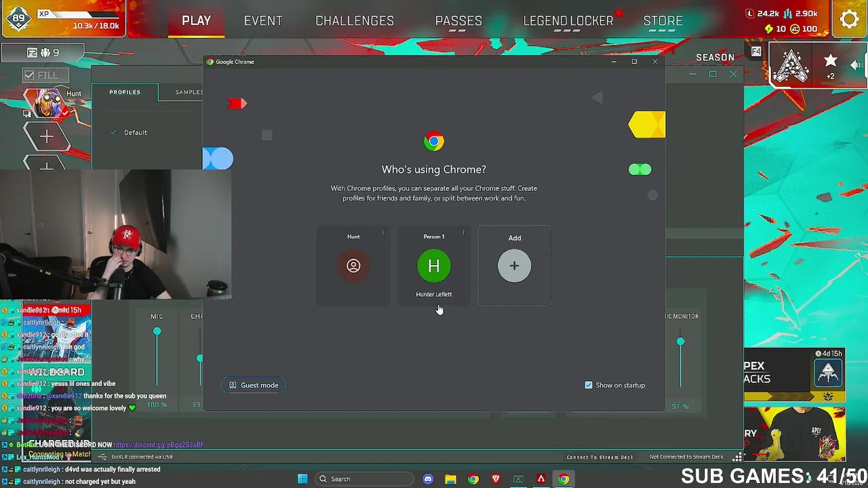Click the Add profile plus button
The height and width of the screenshot is (488, 868).
pos(514,266)
